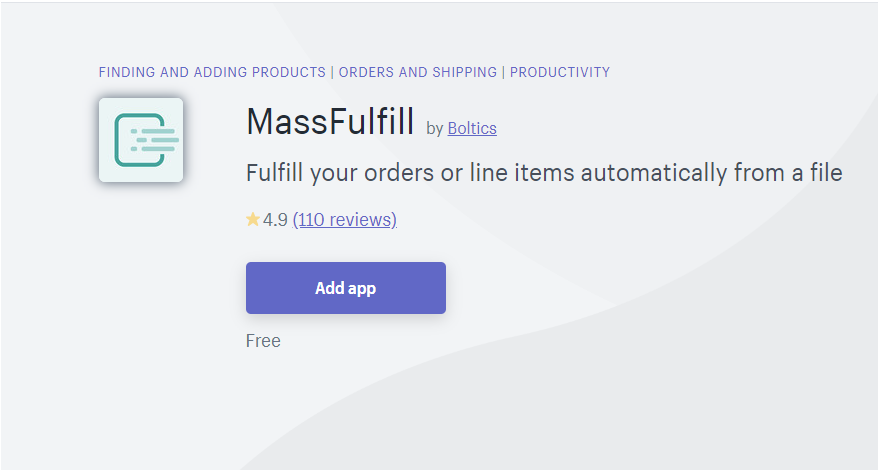878x470 pixels.
Task: Click the separator before Orders and Shipping
Action: pos(332,72)
